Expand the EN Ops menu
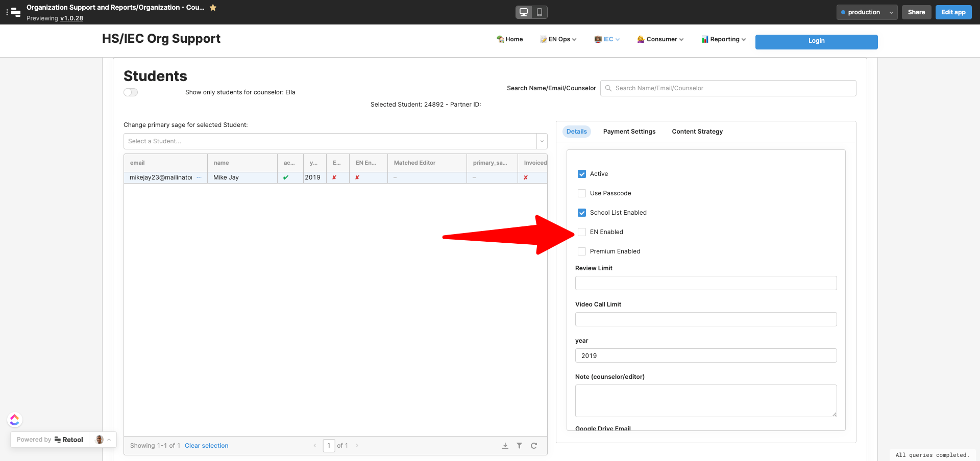 (x=558, y=39)
